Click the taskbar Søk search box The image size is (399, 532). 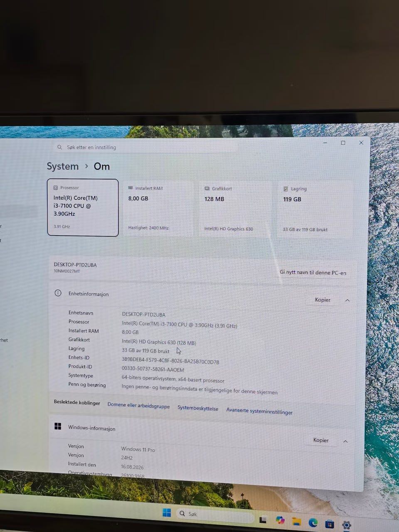(x=214, y=515)
